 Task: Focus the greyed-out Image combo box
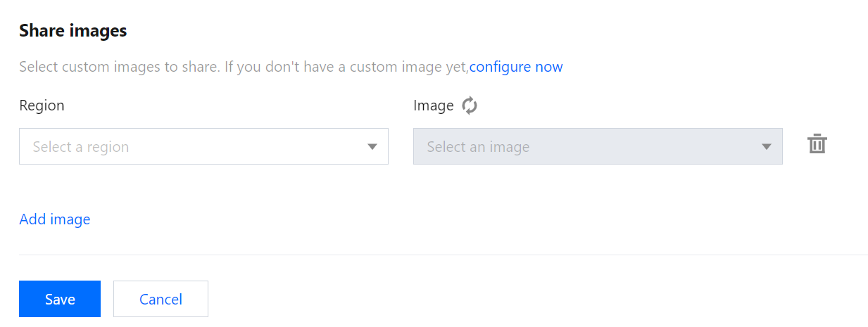[598, 146]
